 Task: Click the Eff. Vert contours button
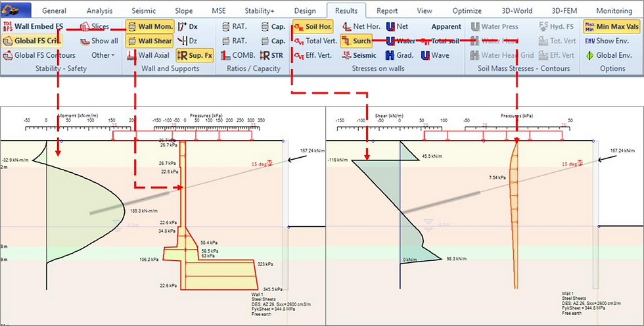(x=557, y=55)
